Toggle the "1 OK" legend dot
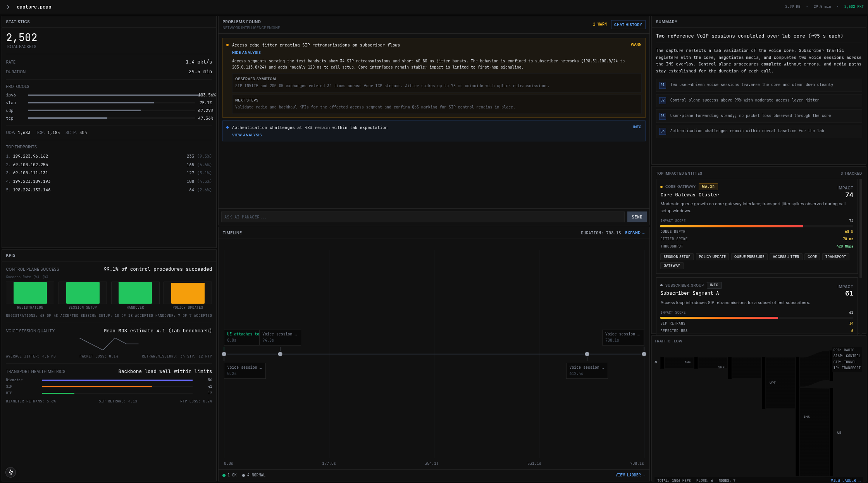Screen dimensions: 868x483 pos(224,475)
